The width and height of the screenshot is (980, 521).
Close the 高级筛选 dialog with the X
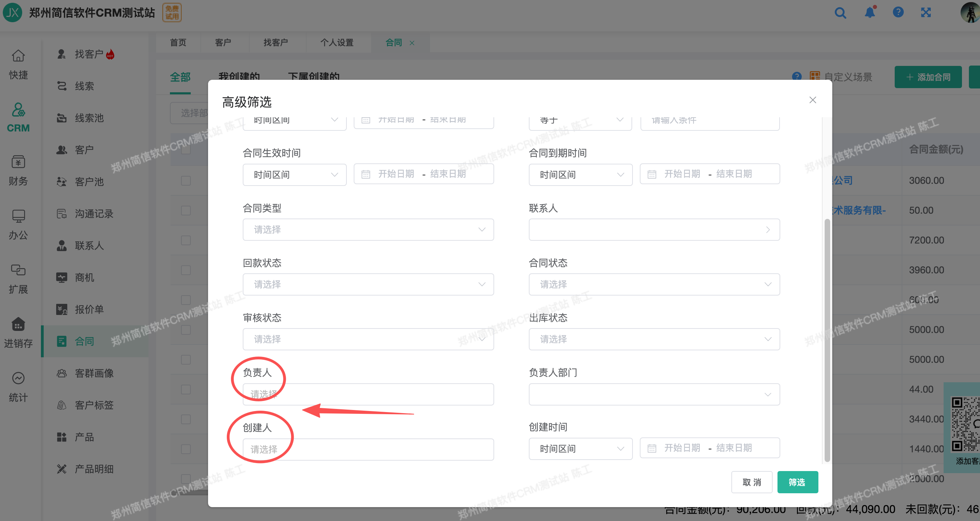[813, 100]
